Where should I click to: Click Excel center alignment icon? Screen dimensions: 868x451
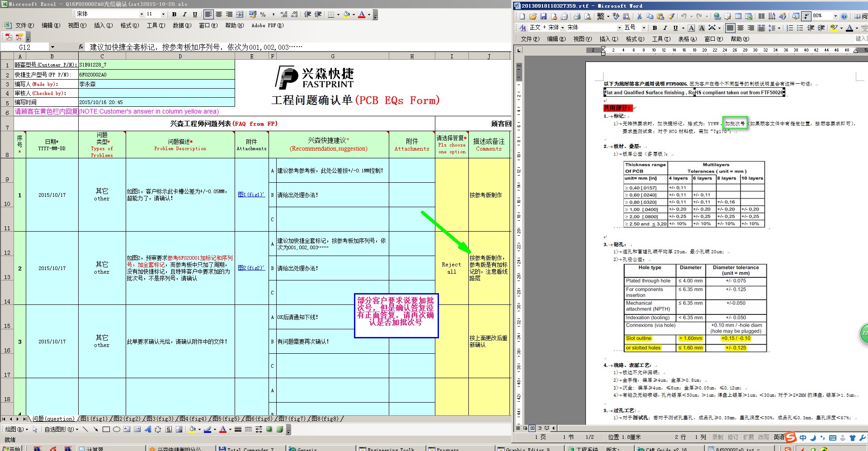[219, 14]
